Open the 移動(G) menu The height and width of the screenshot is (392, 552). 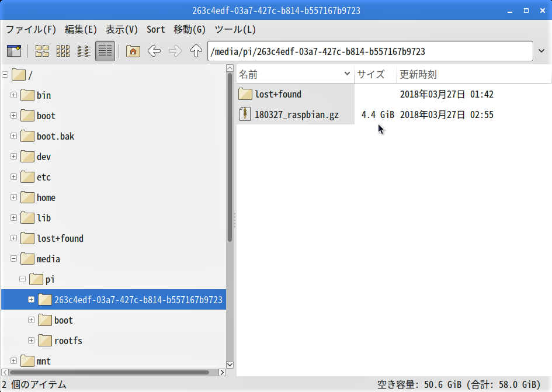point(189,30)
